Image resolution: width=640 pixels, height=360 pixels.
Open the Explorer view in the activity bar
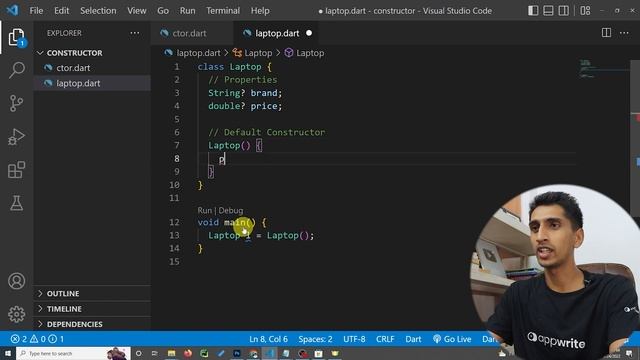click(x=16, y=37)
